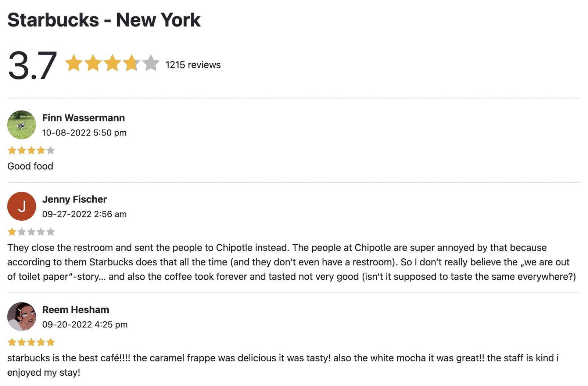Open Reem Hesham's reviewer name link
The height and width of the screenshot is (386, 588).
76,309
